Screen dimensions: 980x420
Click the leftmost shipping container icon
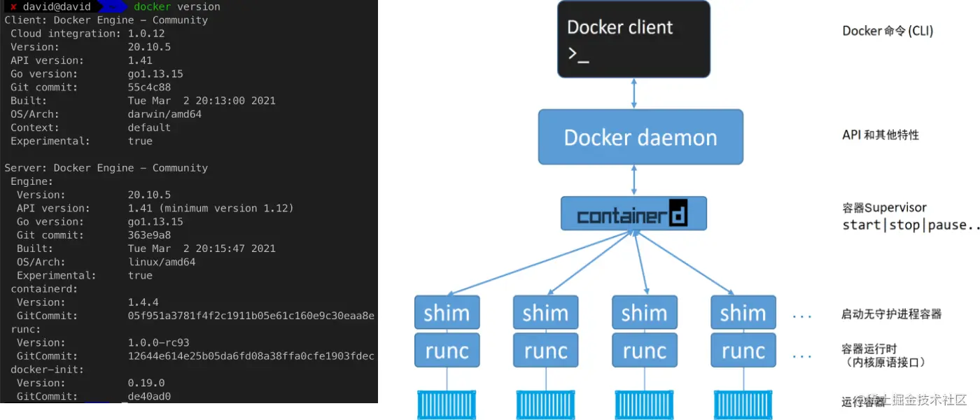[447, 405]
